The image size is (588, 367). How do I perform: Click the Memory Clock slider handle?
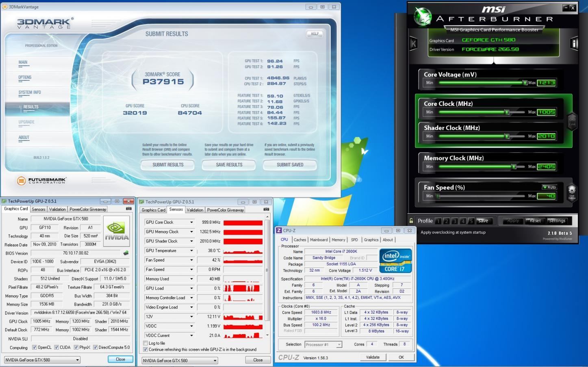514,166
